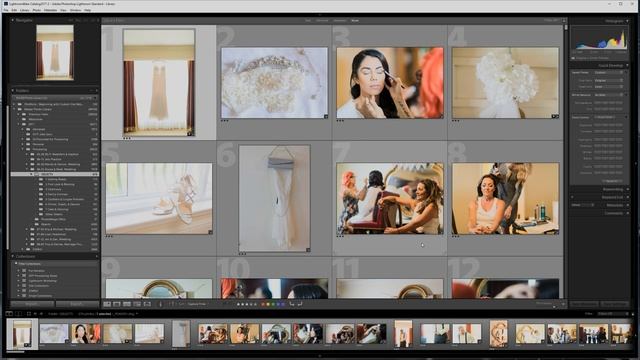
Task: Rotate photo counter-clockwise using toolbar icon
Action: click(x=292, y=304)
